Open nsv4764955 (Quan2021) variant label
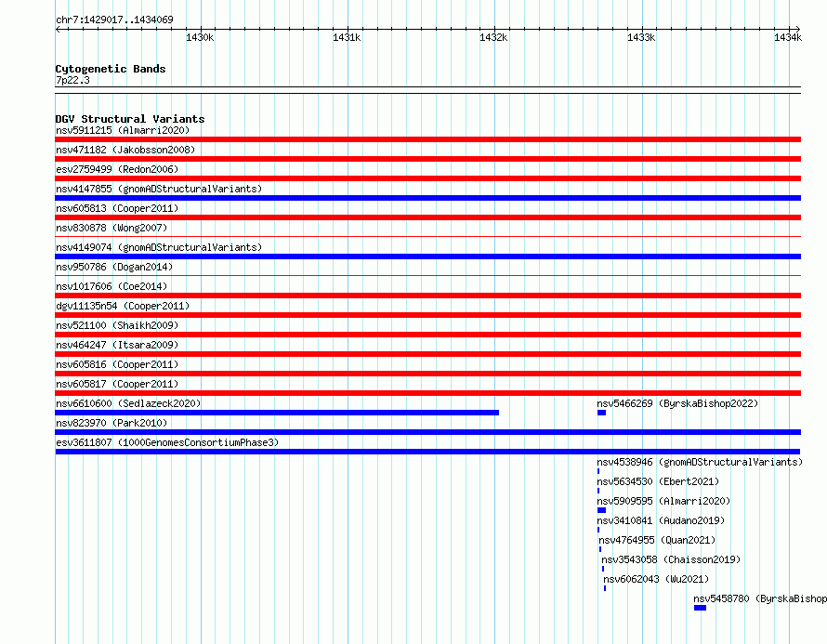This screenshot has height=644, width=827. coord(657,540)
